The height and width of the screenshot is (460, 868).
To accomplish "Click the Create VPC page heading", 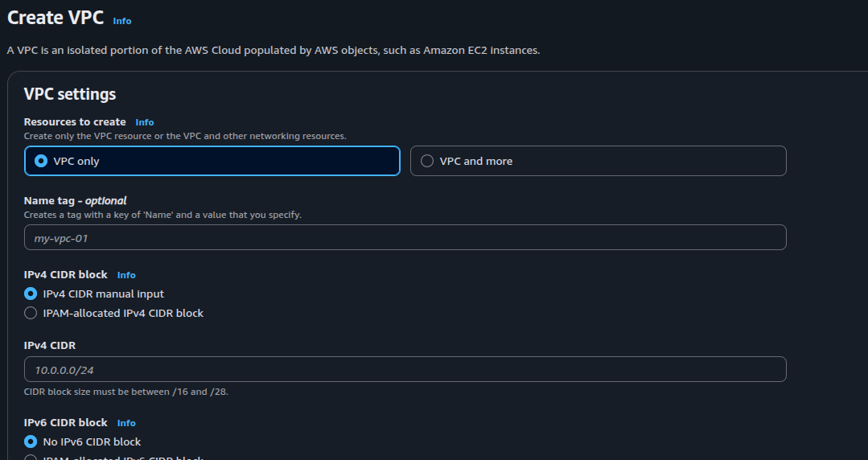I will pyautogui.click(x=56, y=18).
